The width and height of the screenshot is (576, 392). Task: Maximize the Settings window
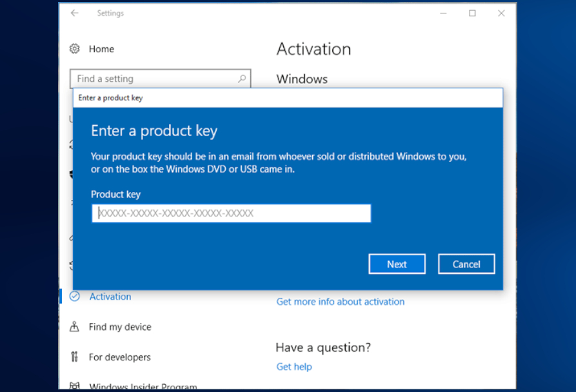pyautogui.click(x=473, y=13)
